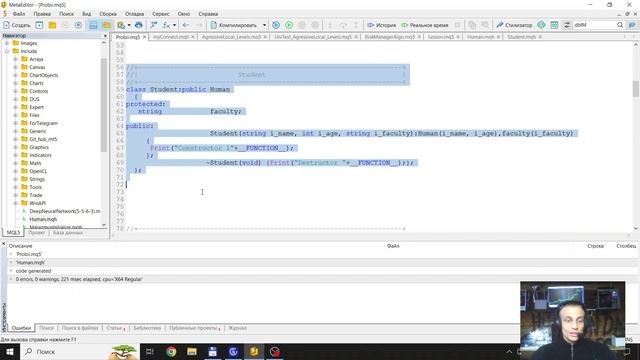Image resolution: width=640 pixels, height=360 pixels.
Task: Open the Сборка menu
Action: pyautogui.click(x=108, y=14)
